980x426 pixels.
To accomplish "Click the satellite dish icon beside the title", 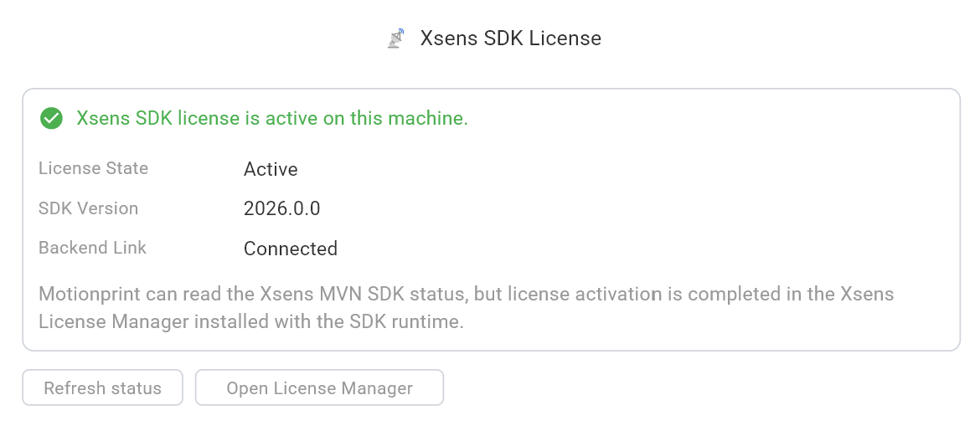I will (395, 38).
